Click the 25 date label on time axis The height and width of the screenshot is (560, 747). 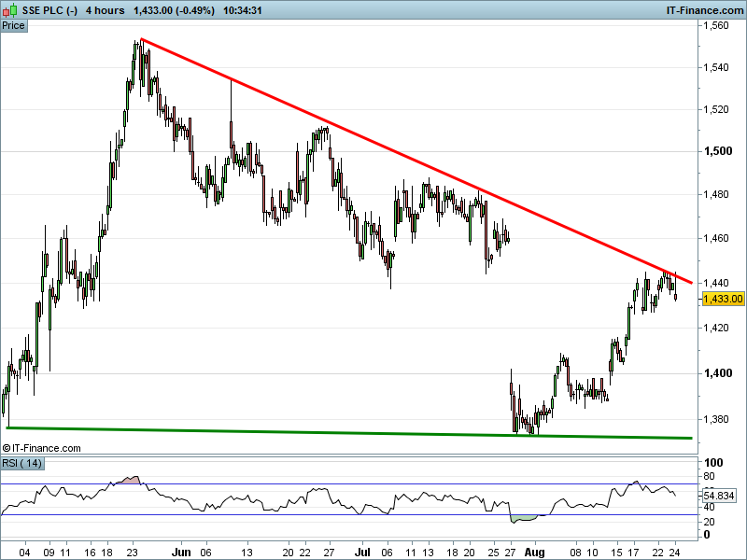pyautogui.click(x=494, y=553)
